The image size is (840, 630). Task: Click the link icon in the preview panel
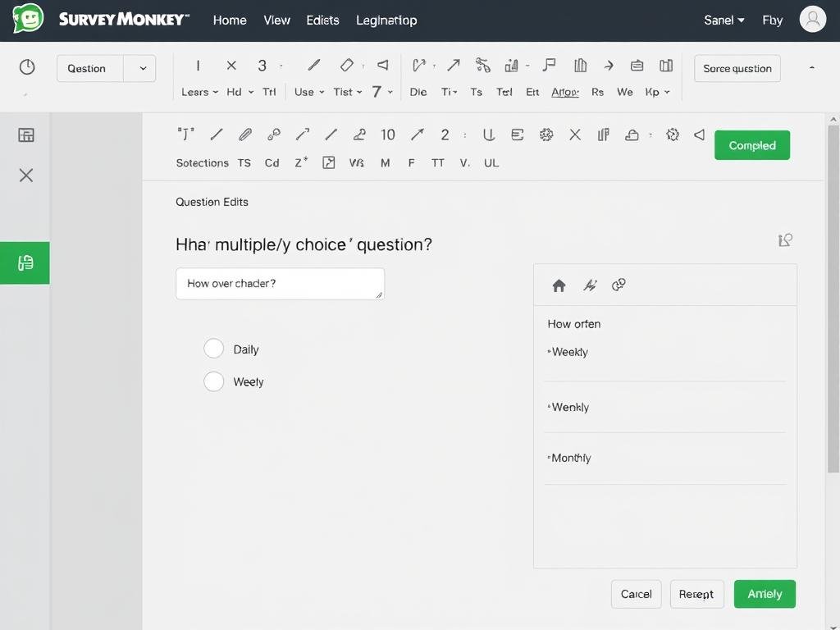(x=619, y=285)
